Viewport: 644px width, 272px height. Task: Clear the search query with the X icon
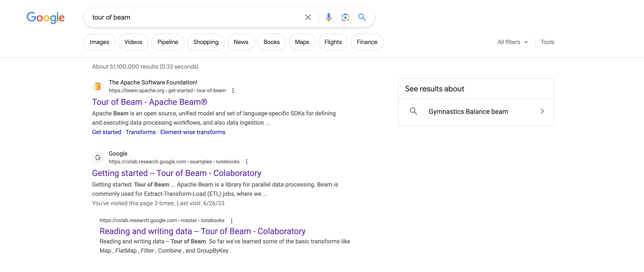tap(308, 17)
